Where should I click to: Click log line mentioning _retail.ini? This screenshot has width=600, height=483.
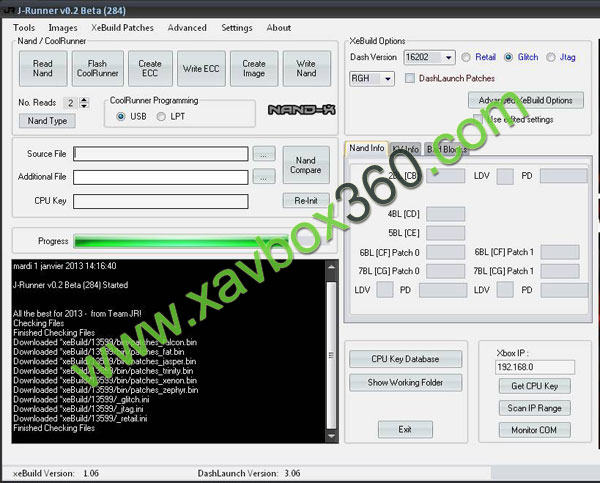point(80,418)
